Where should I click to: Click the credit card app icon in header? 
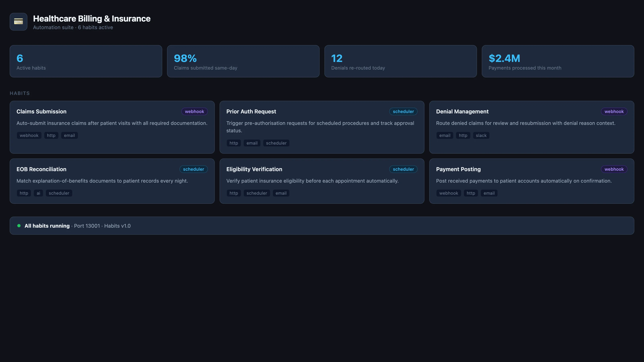coord(19,22)
